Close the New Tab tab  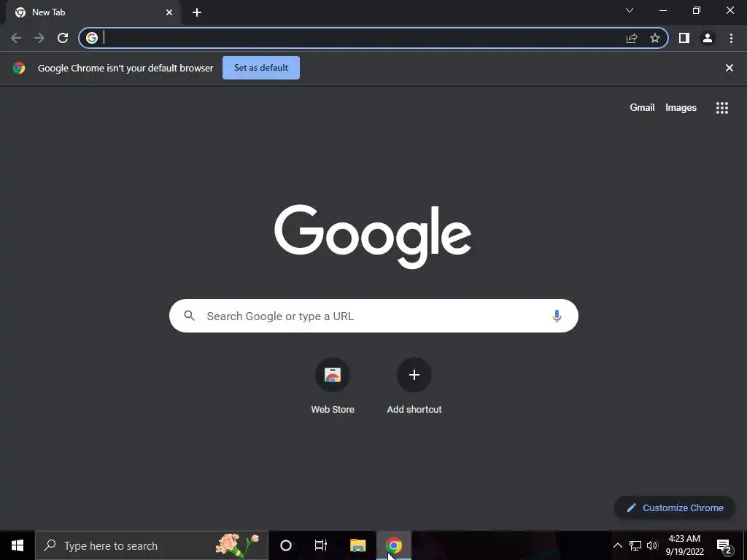coord(169,12)
